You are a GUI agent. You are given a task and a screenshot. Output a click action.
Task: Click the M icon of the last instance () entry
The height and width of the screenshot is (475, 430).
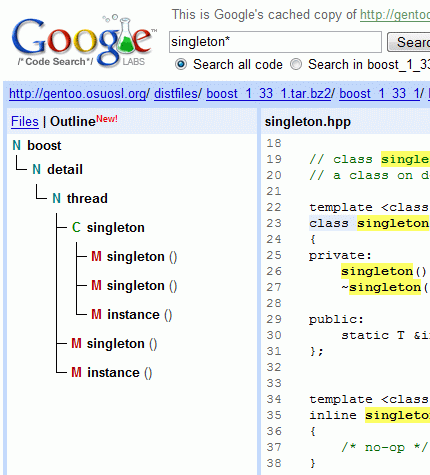coord(76,372)
